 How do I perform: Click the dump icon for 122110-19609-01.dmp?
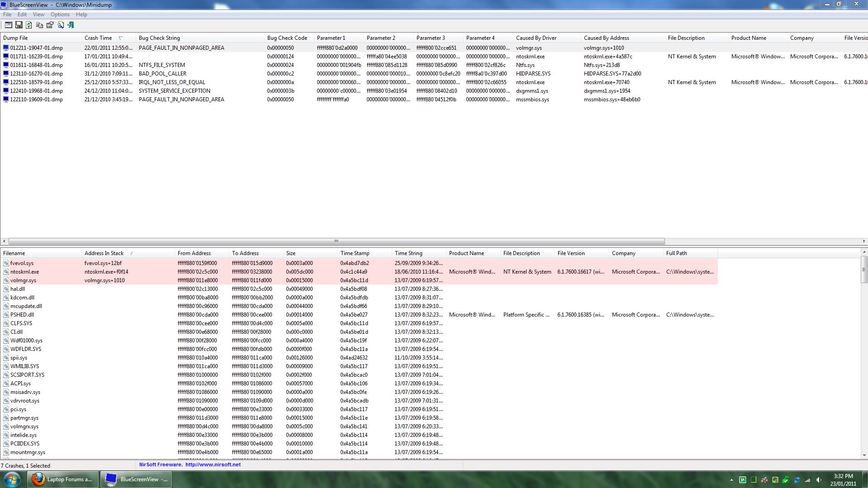click(x=6, y=99)
